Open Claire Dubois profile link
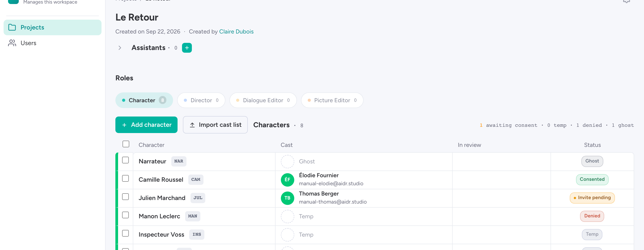Viewport: 644px width, 250px height. pyautogui.click(x=236, y=32)
